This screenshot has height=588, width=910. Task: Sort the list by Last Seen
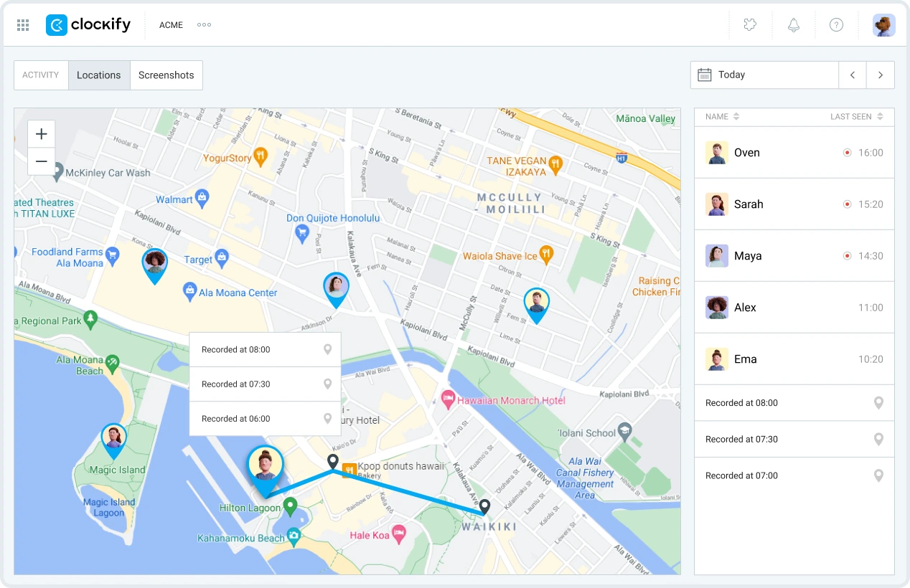coord(857,117)
